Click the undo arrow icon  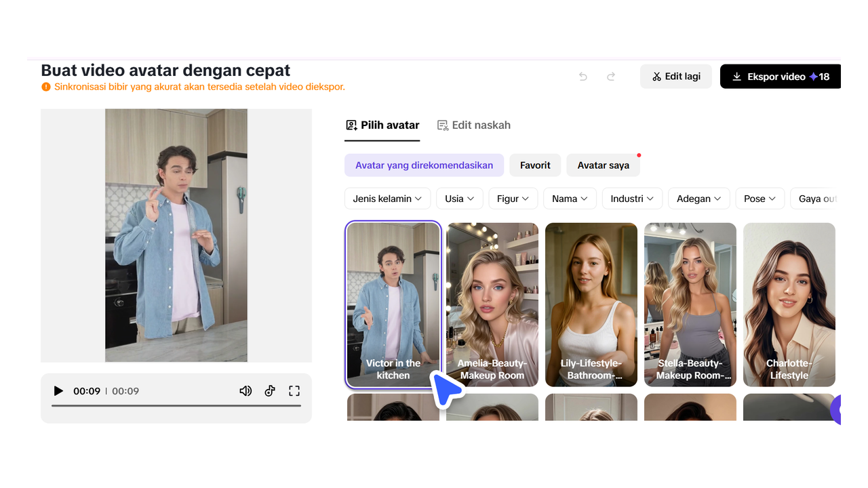583,77
